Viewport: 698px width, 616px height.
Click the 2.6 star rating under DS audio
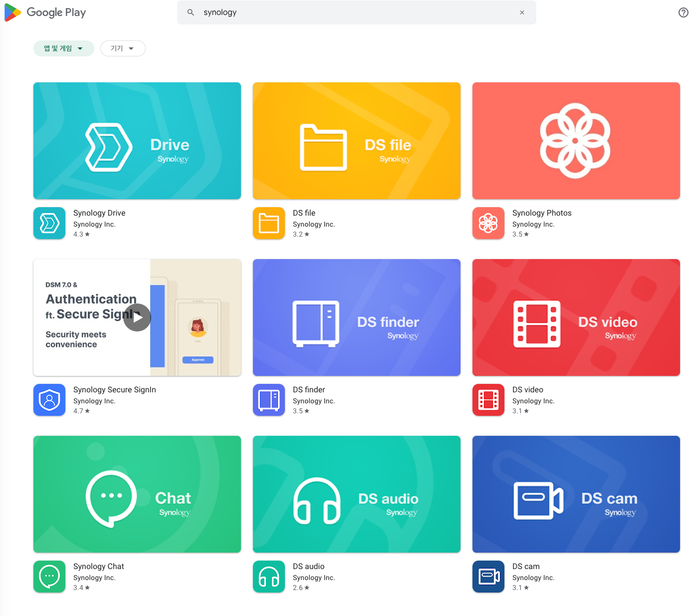[x=301, y=588]
